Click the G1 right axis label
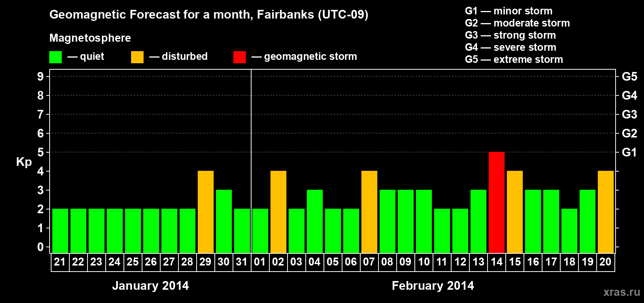This screenshot has height=303, width=644. [x=630, y=152]
